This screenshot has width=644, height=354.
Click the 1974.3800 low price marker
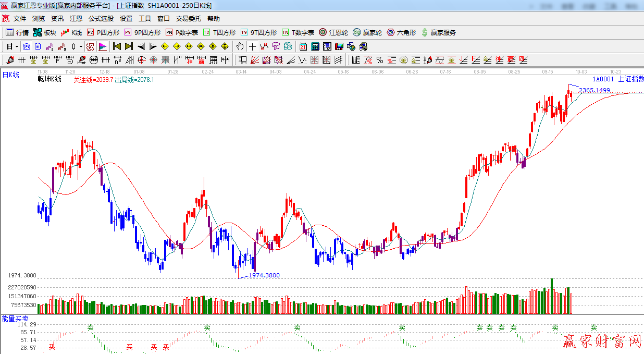point(264,275)
